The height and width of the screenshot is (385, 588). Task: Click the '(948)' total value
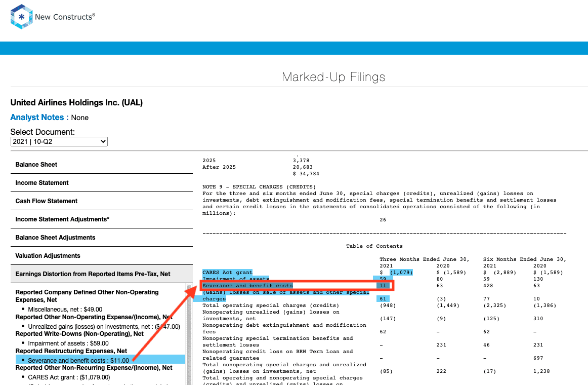[388, 305]
